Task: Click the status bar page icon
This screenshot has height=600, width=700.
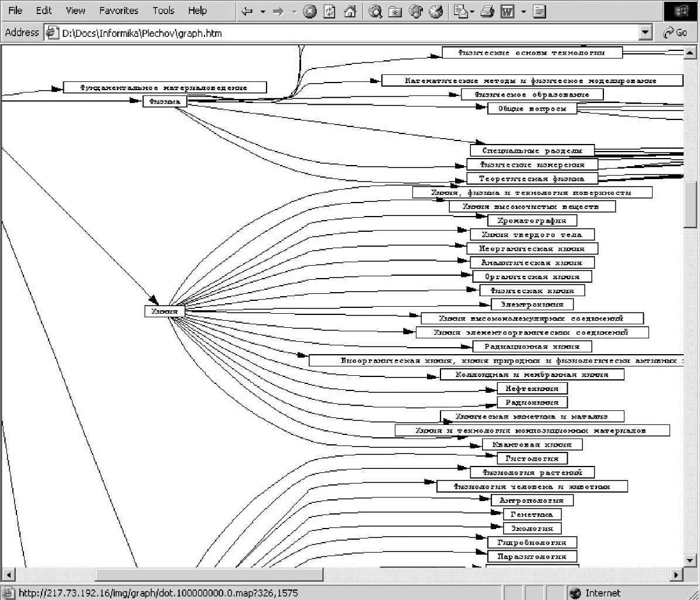Action: pyautogui.click(x=8, y=593)
